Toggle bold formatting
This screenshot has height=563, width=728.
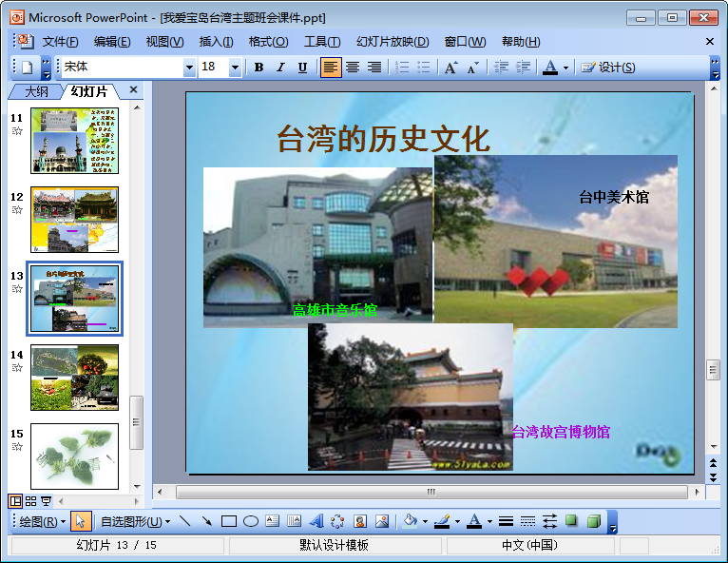click(259, 68)
